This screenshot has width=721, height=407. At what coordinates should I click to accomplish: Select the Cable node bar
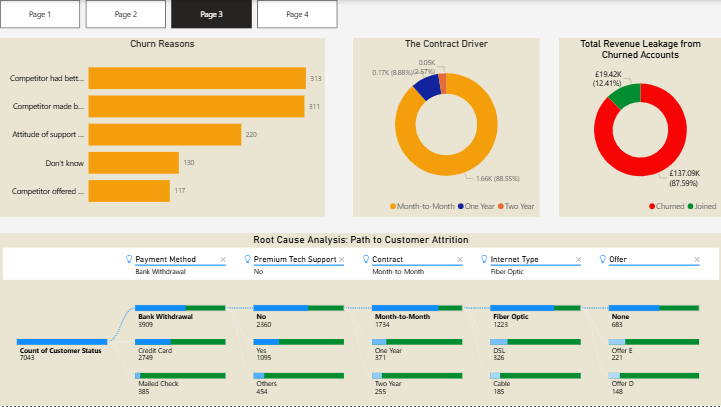(x=535, y=376)
